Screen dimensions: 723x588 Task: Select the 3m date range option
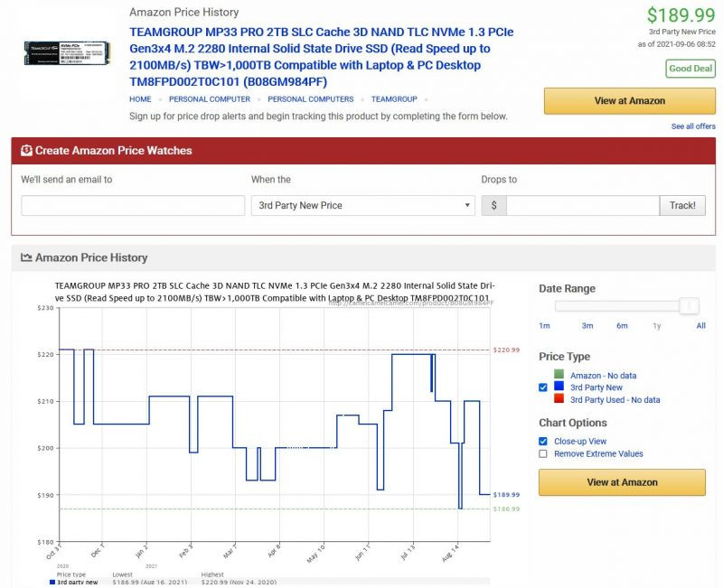click(x=587, y=326)
